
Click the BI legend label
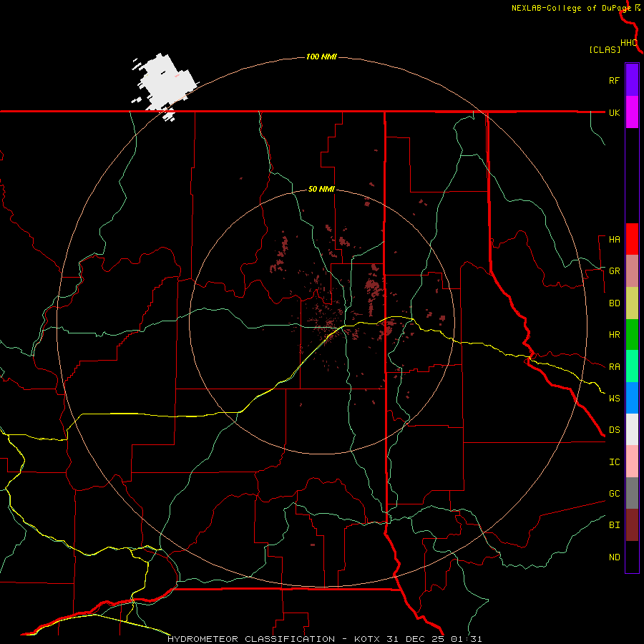click(614, 525)
